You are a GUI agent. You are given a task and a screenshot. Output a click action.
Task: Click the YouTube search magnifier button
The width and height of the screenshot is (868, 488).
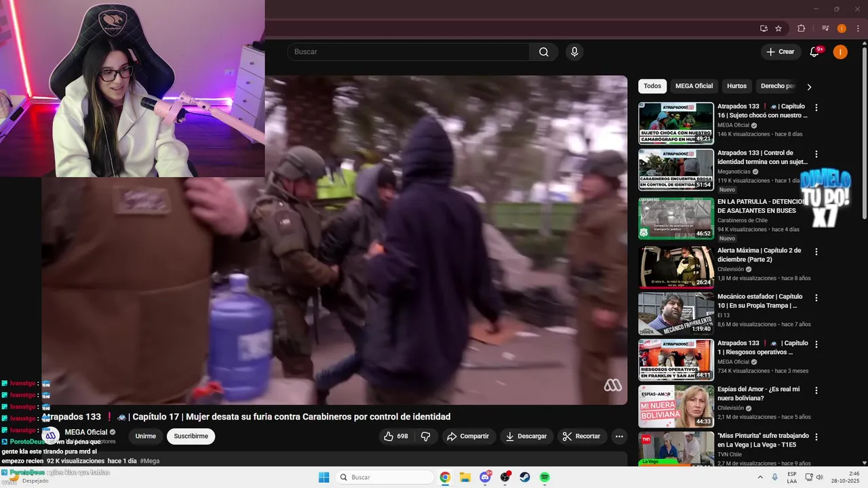[544, 52]
